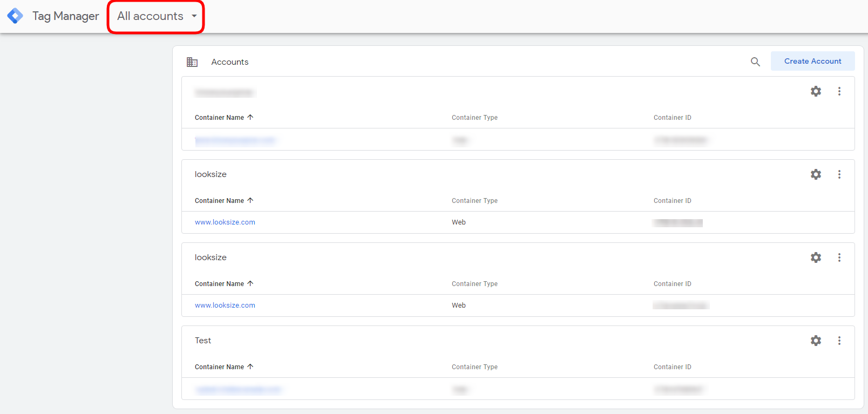Screen dimensions: 868x414
Task: Open www.looksize.com container in second looksize account
Action: (225, 306)
